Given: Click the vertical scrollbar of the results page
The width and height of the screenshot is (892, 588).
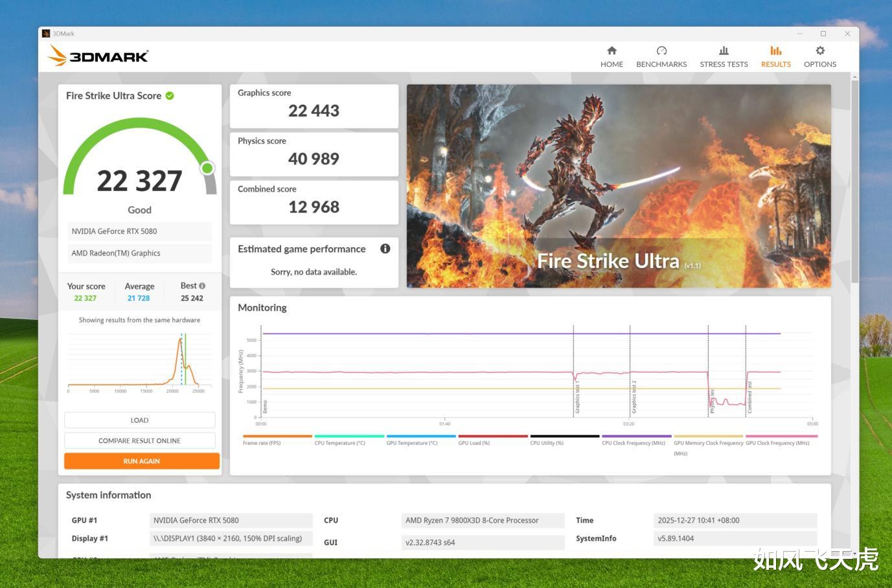Looking at the screenshot, I should click(x=854, y=181).
